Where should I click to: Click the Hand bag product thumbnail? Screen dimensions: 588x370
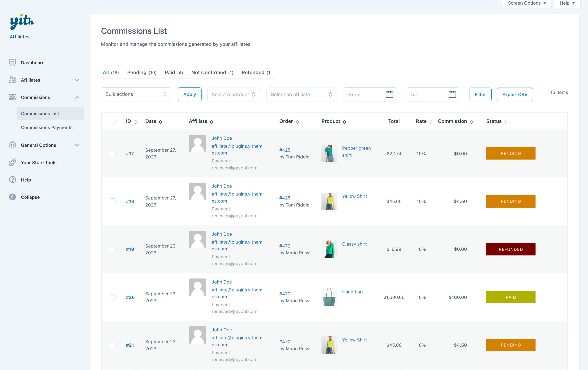click(x=329, y=297)
